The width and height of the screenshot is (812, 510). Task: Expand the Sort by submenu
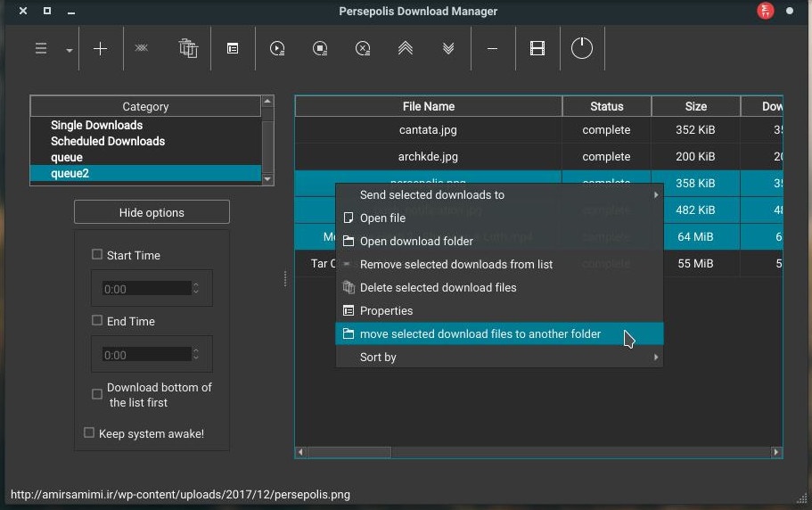pos(499,358)
